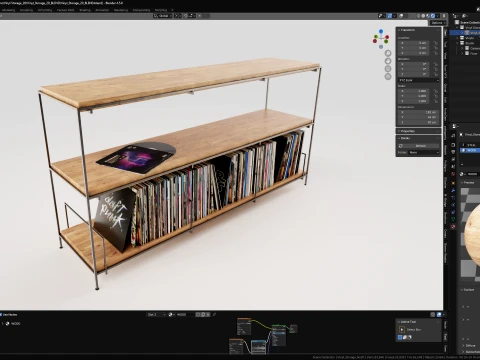480x360 pixels.
Task: Select rendered viewport shading
Action: click(x=433, y=16)
